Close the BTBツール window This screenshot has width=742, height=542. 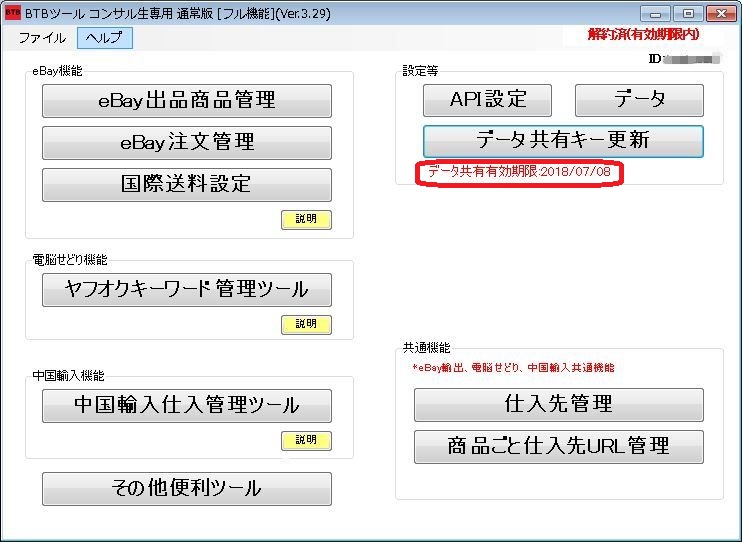tap(721, 14)
